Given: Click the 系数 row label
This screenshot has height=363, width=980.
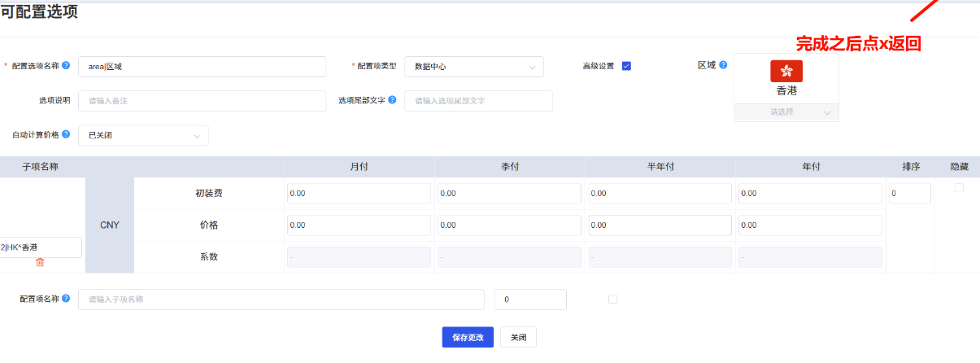Looking at the screenshot, I should pos(208,257).
